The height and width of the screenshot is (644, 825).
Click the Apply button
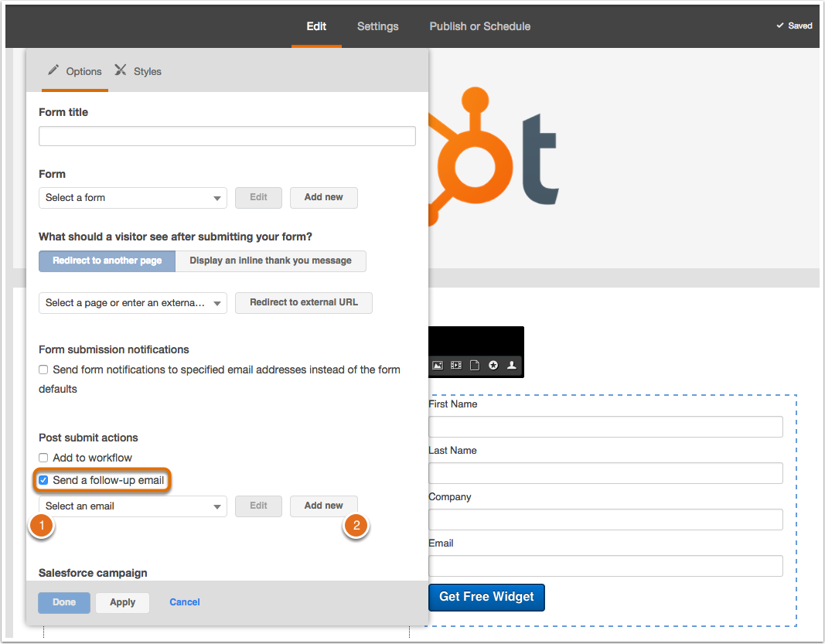[x=123, y=602]
